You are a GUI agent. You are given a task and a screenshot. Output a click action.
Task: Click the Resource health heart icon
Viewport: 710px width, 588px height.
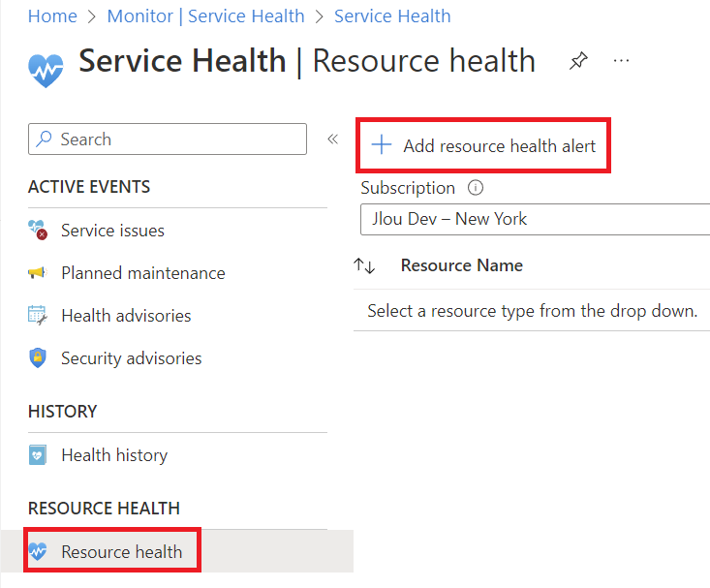tap(38, 551)
